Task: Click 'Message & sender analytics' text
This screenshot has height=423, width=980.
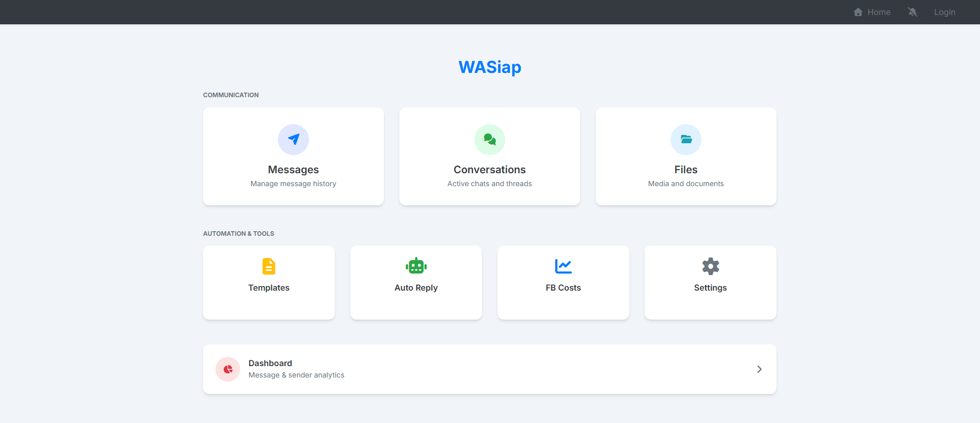Action: (297, 375)
